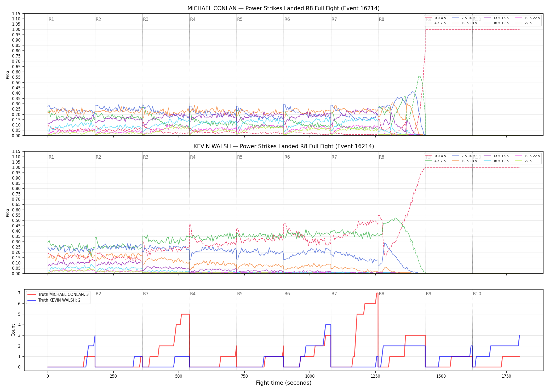Click 'Truth KEVIN WALSH: 2' legend entry
549x392 pixels.
click(x=54, y=300)
